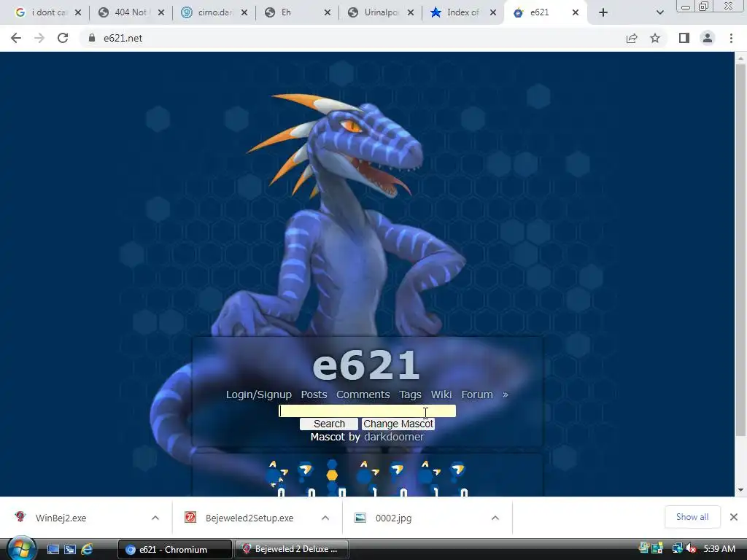Open the Tags link

click(x=410, y=394)
